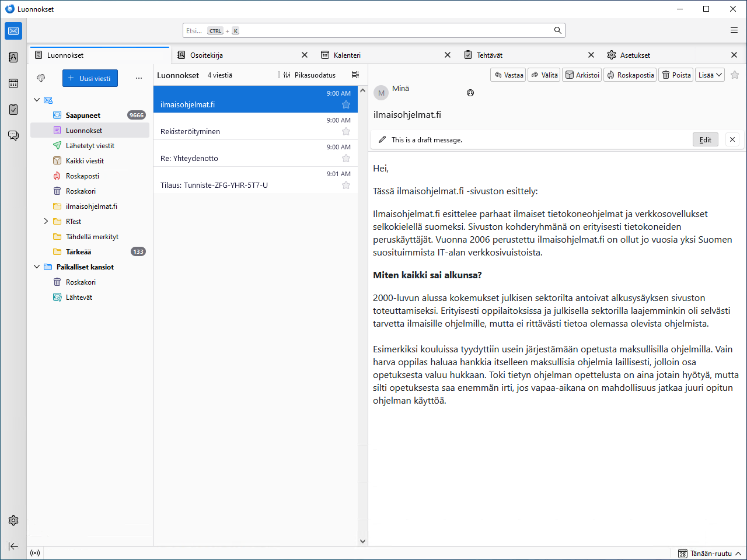Focus the Etsi search field
747x560 pixels.
coord(373,30)
